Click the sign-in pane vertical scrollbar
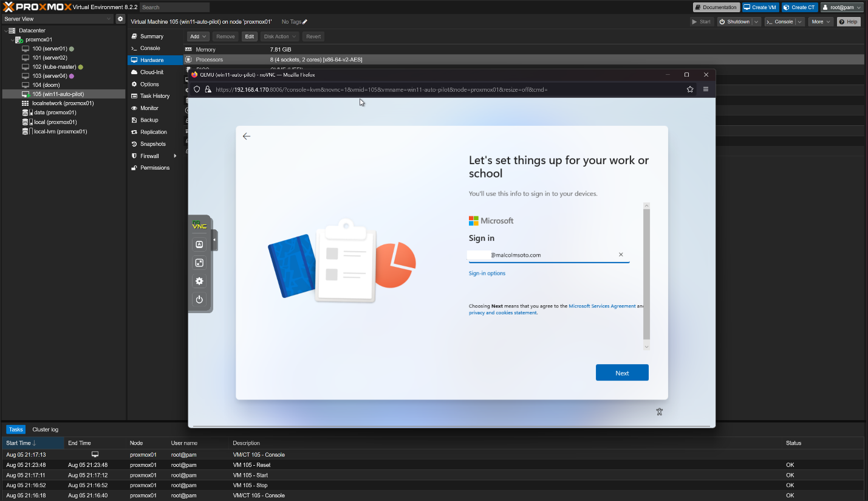Image resolution: width=868 pixels, height=501 pixels. click(x=646, y=274)
